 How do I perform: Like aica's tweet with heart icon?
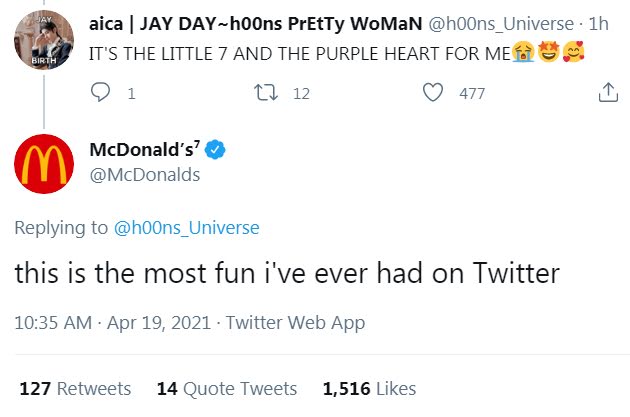pos(432,93)
